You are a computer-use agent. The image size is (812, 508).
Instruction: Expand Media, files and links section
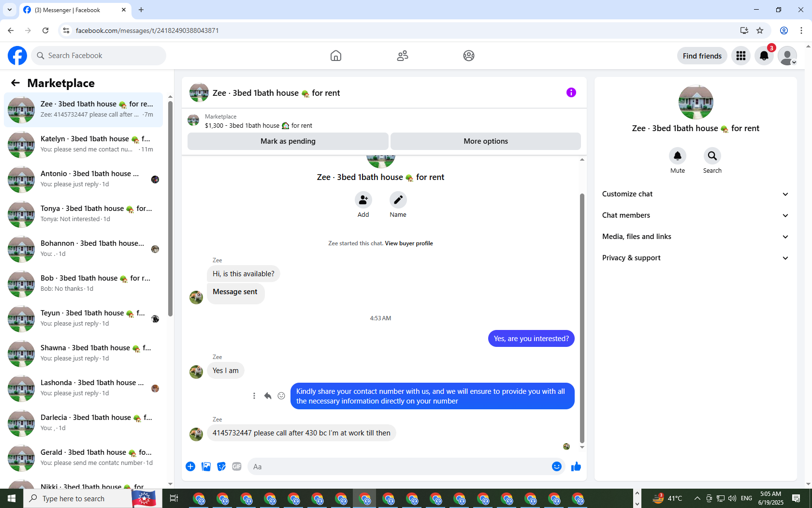(696, 237)
